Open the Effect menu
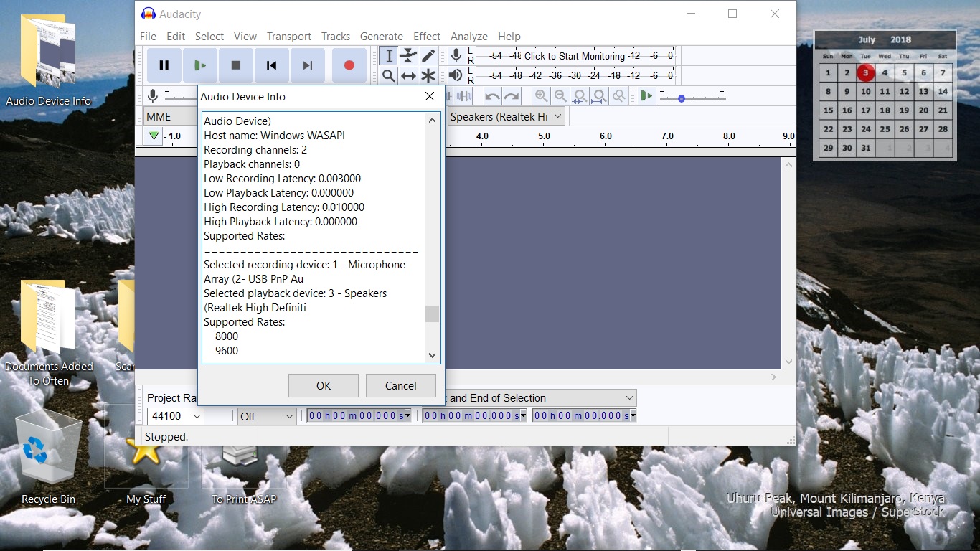 427,37
